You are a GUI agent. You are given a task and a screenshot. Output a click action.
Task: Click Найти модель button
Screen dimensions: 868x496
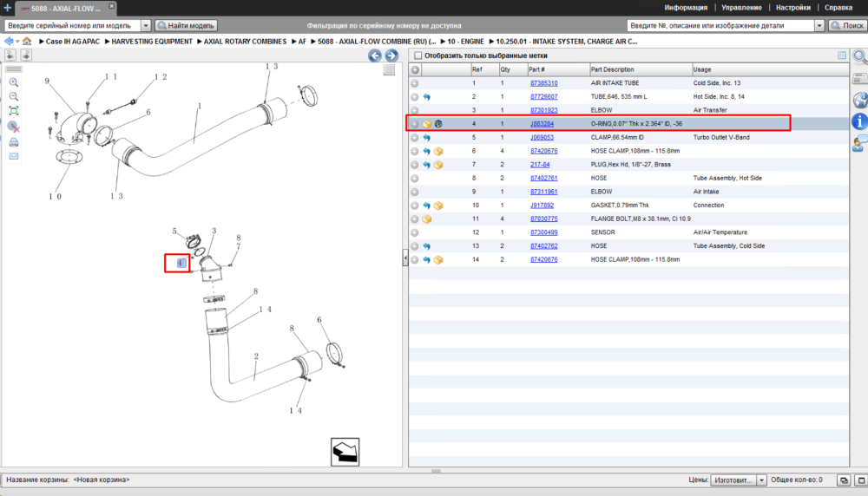[x=186, y=25]
